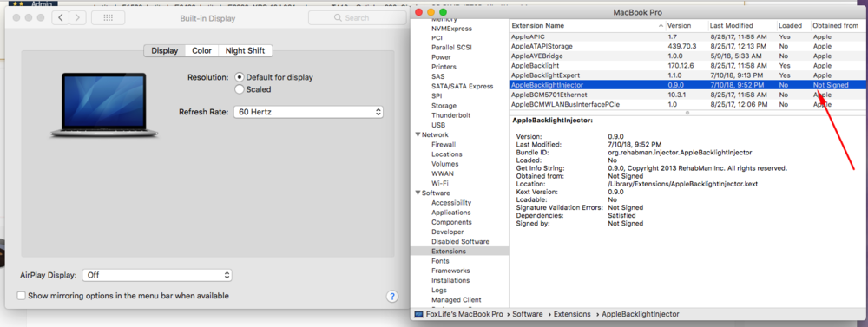
Task: Close the MacBook Pro System Information window
Action: click(x=418, y=12)
